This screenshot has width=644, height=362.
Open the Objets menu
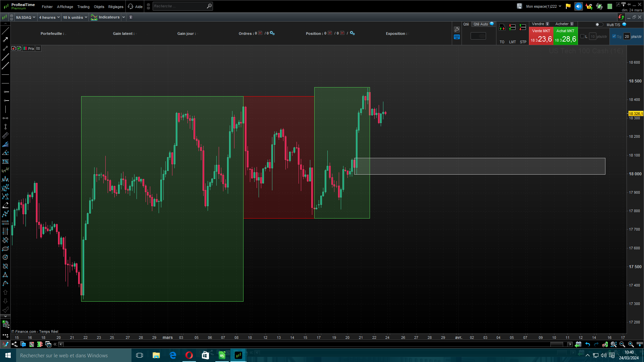[x=99, y=7]
